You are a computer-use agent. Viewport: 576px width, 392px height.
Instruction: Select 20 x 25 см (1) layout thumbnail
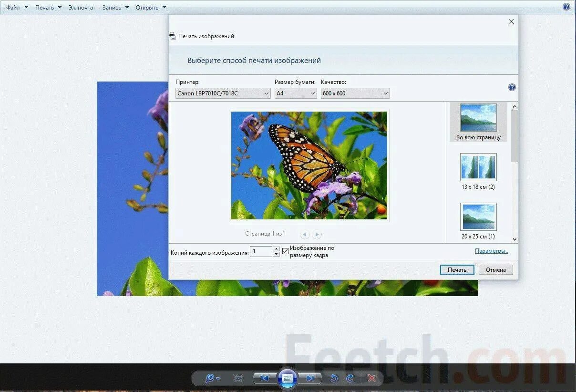click(478, 221)
